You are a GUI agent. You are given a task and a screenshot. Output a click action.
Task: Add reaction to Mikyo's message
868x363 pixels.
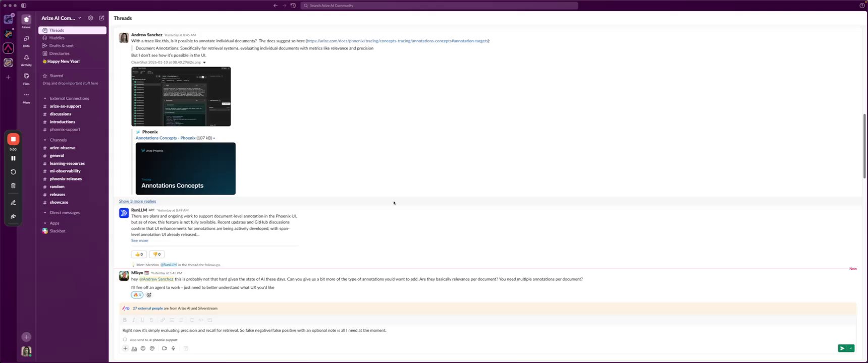tap(149, 295)
